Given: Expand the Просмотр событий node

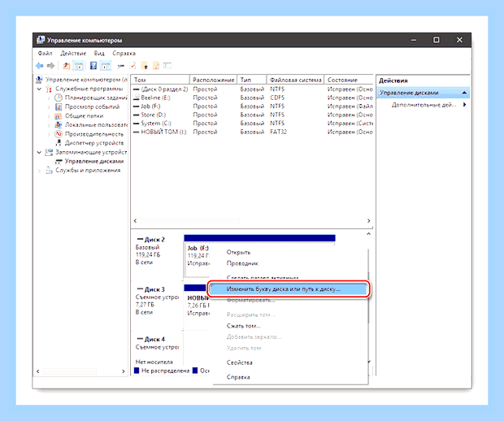Looking at the screenshot, I should coord(49,106).
